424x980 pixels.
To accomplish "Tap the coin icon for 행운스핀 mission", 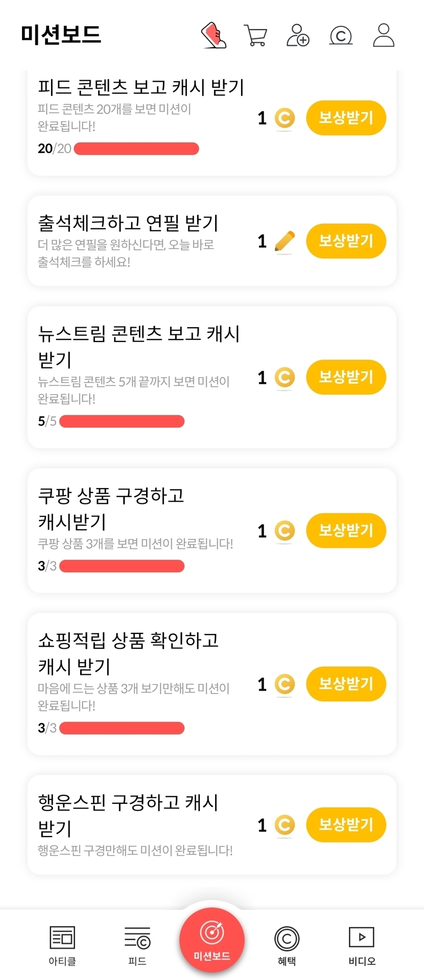I will pos(285,825).
